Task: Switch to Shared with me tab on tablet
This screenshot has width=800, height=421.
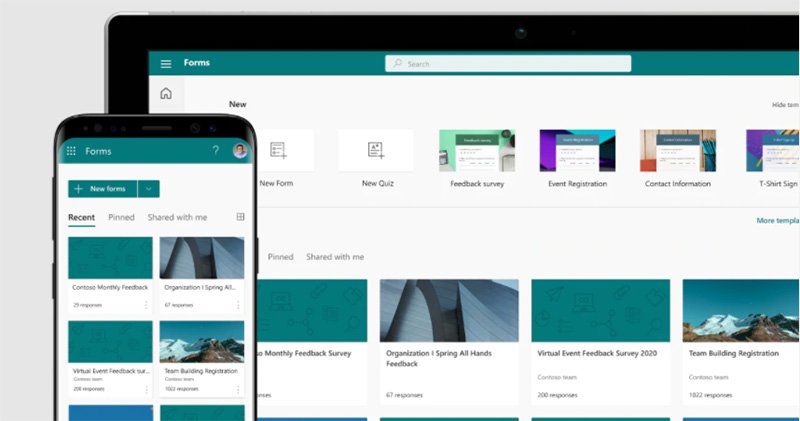Action: pyautogui.click(x=335, y=257)
